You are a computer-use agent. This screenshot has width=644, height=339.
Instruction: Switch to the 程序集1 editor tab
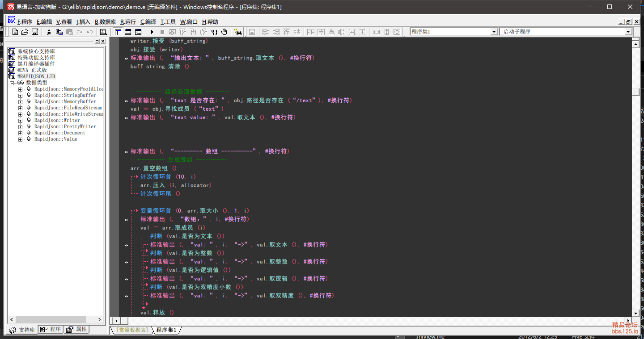[x=166, y=330]
